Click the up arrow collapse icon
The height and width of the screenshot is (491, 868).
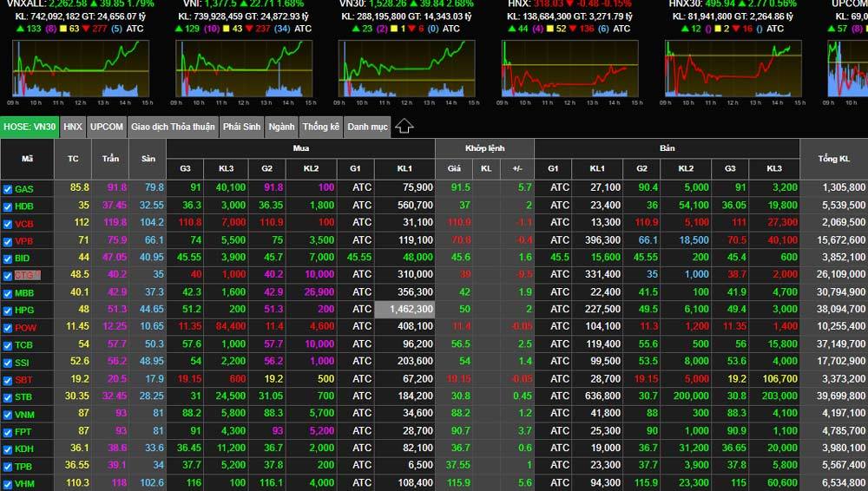coord(404,127)
